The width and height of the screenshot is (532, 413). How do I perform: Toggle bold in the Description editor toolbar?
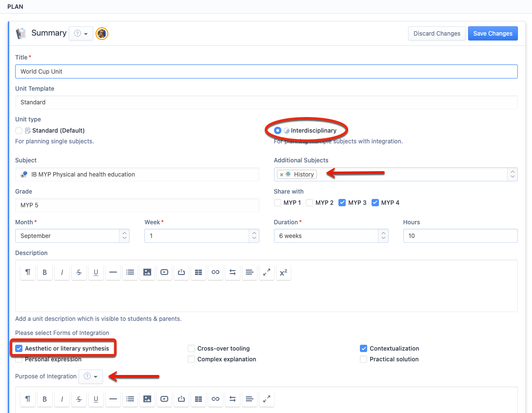tap(45, 273)
